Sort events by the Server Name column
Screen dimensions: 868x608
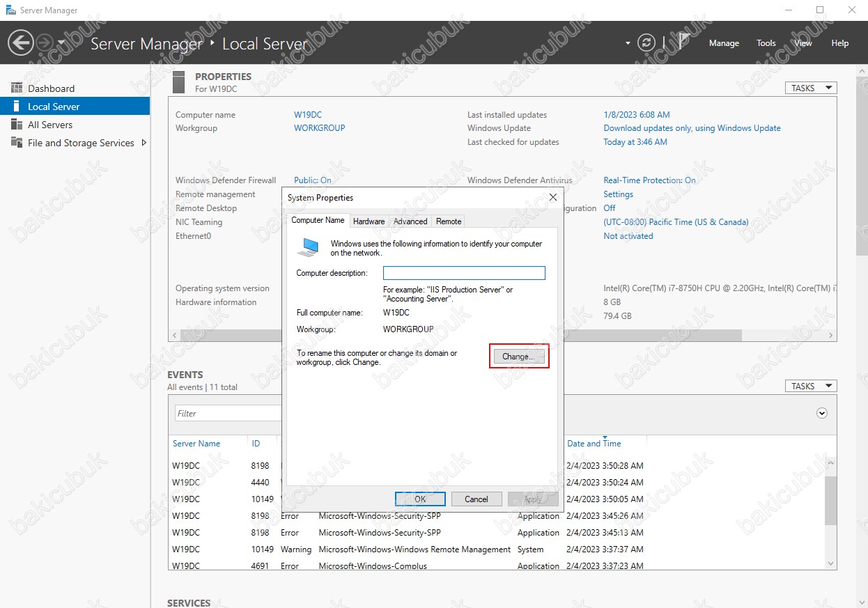coord(196,444)
